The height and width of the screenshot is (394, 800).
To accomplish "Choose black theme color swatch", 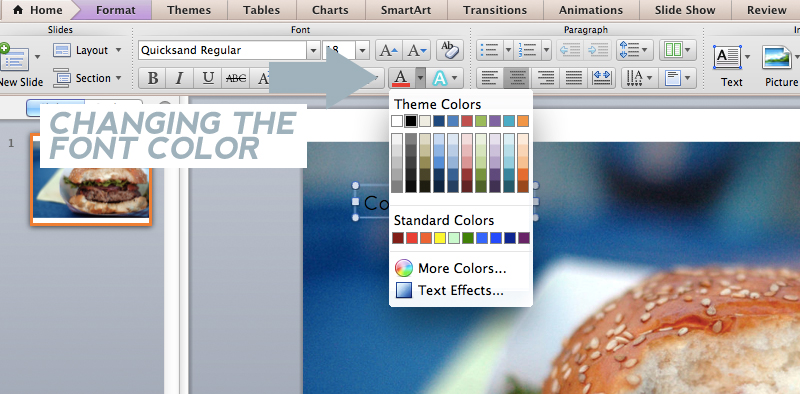I will point(411,121).
